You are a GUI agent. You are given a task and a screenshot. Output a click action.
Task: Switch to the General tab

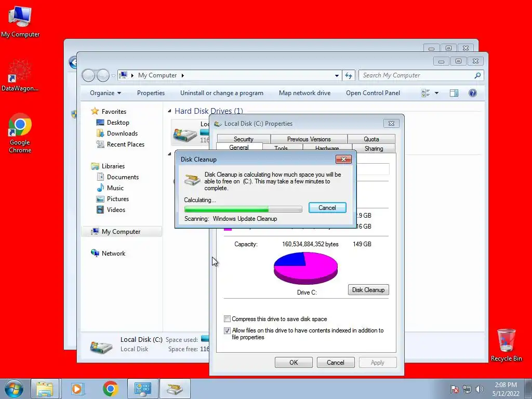[239, 147]
